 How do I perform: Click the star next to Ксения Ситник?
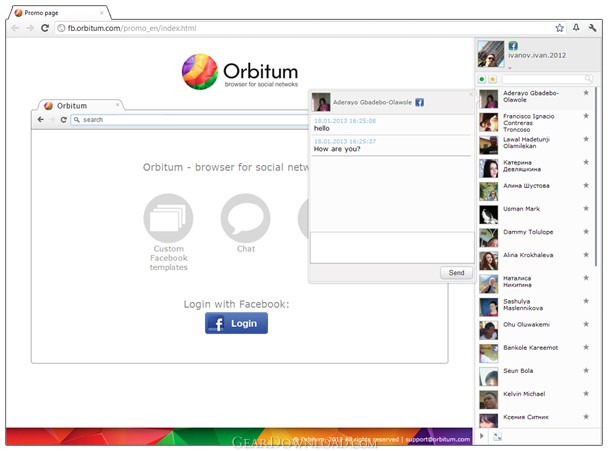tap(586, 417)
